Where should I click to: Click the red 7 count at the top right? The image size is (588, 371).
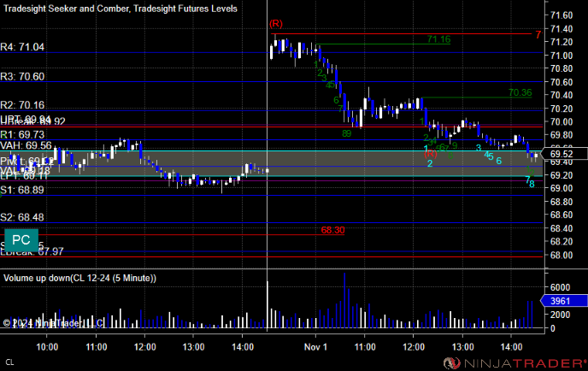[538, 34]
